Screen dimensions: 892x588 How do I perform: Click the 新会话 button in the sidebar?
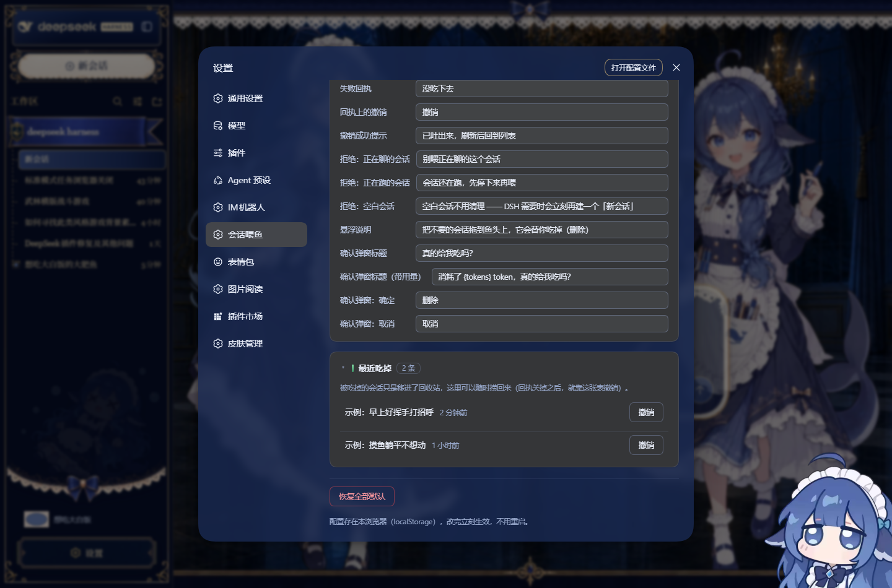[x=87, y=66]
